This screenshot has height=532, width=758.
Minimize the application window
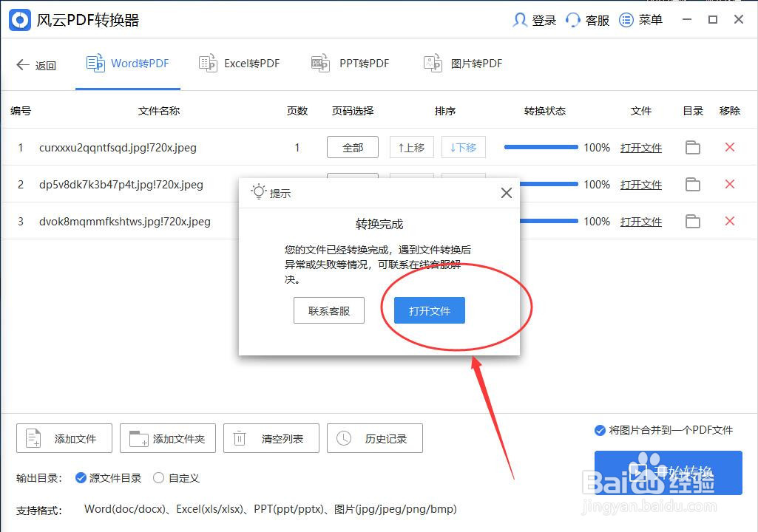pyautogui.click(x=687, y=20)
